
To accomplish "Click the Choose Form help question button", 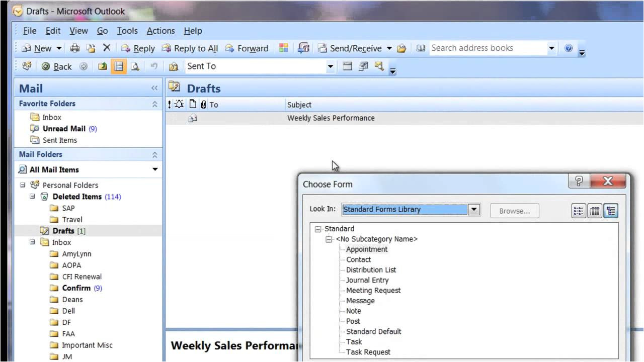I will coord(579,182).
